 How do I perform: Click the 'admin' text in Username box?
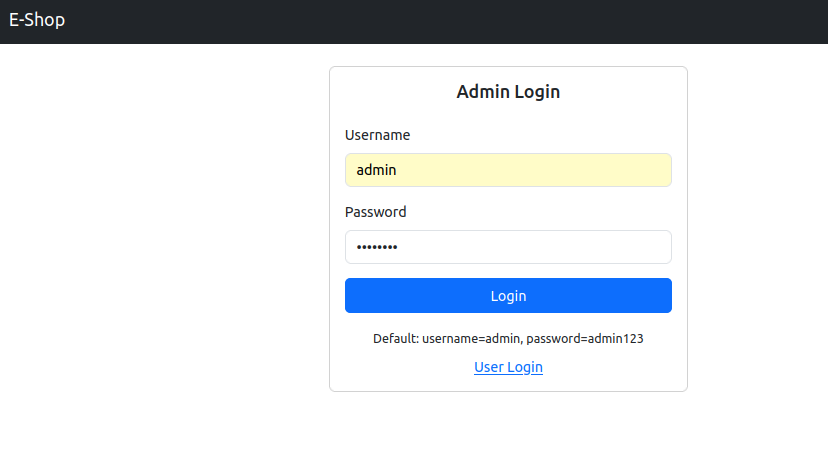376,170
